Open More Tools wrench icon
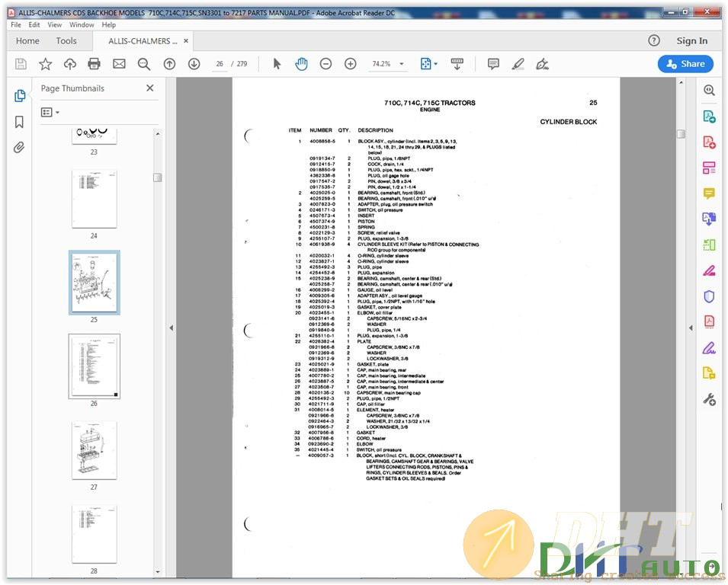This screenshot has height=585, width=728. (x=710, y=399)
